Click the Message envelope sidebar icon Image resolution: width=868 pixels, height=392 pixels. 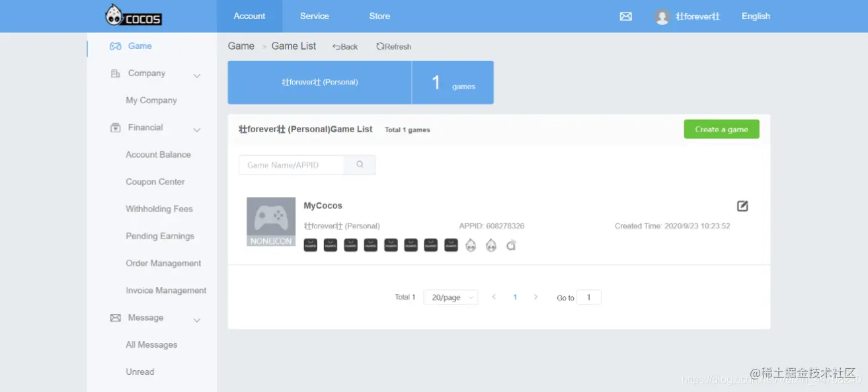[x=115, y=318]
